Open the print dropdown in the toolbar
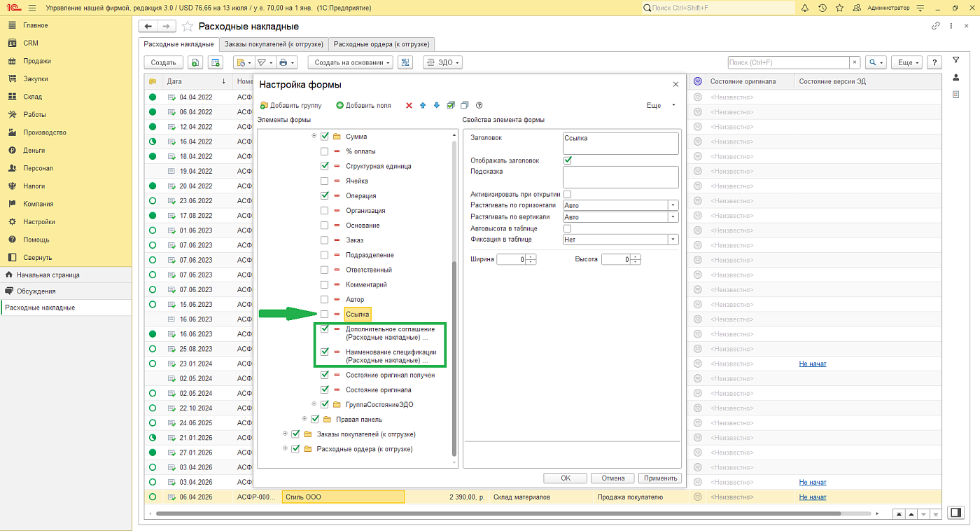The width and height of the screenshot is (980, 531). click(287, 62)
